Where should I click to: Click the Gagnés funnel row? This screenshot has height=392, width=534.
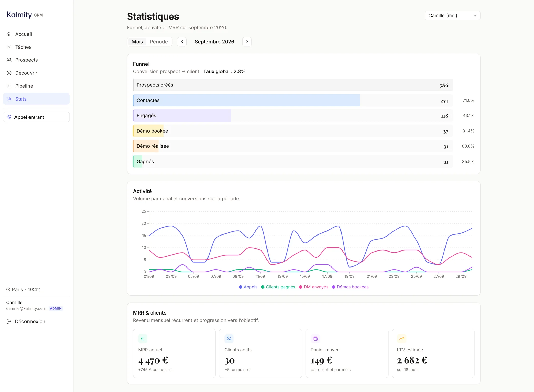[293, 161]
